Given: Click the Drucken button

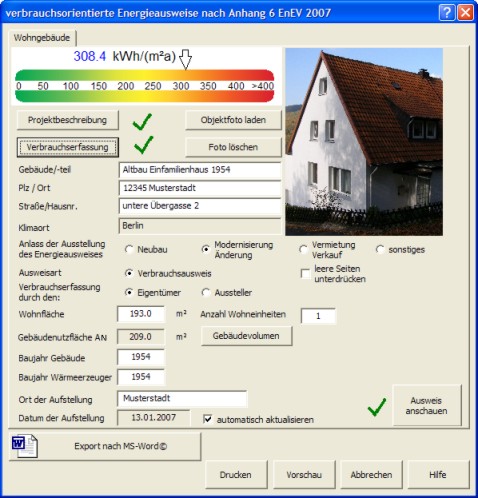Looking at the screenshot, I should coord(236,475).
